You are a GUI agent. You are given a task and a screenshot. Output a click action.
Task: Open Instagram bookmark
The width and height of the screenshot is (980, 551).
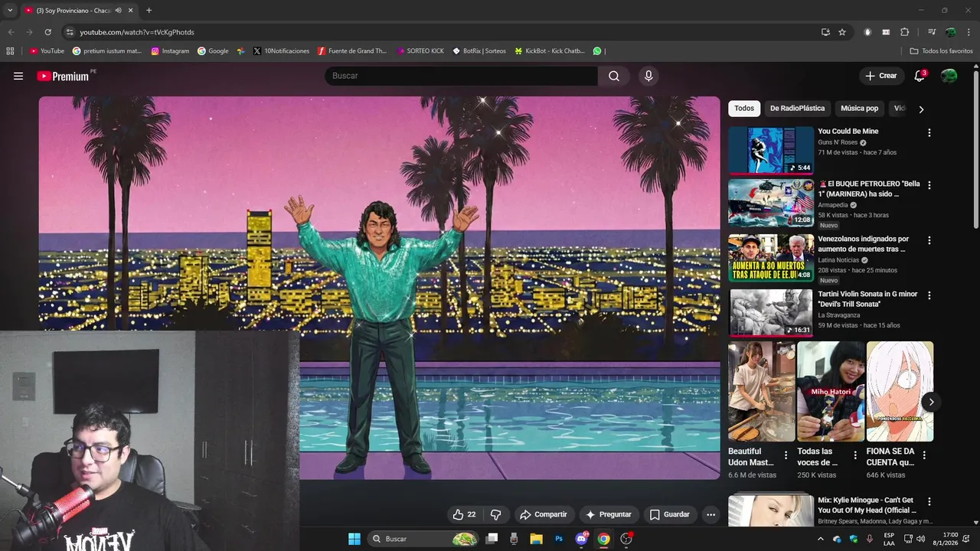(x=170, y=51)
